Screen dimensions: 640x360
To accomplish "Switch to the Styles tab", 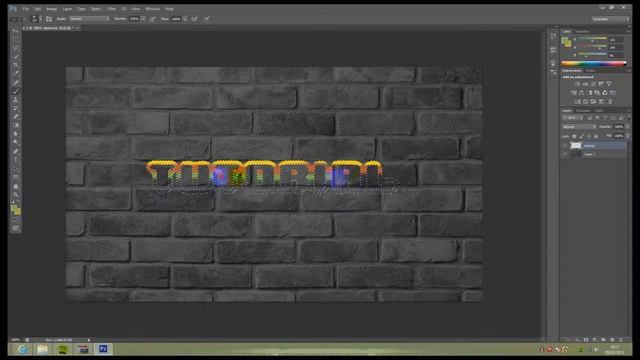I will [591, 71].
